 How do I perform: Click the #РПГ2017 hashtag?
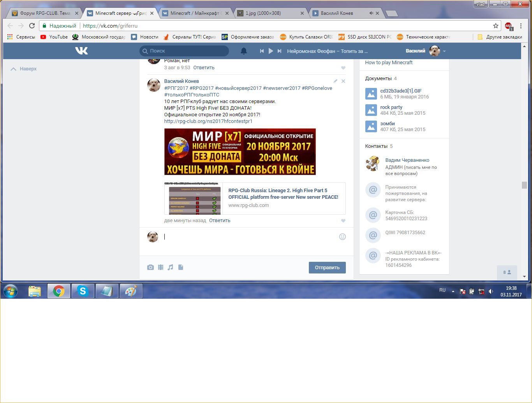[x=176, y=88]
